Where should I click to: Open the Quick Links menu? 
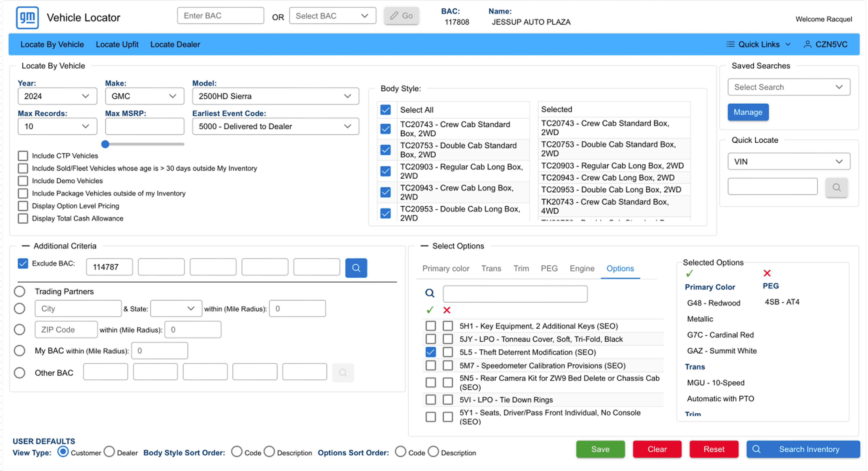click(758, 45)
